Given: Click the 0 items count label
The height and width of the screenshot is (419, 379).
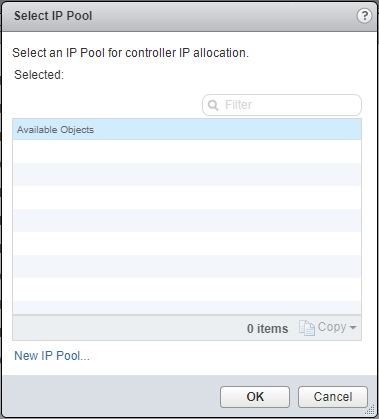Looking at the screenshot, I should [267, 329].
